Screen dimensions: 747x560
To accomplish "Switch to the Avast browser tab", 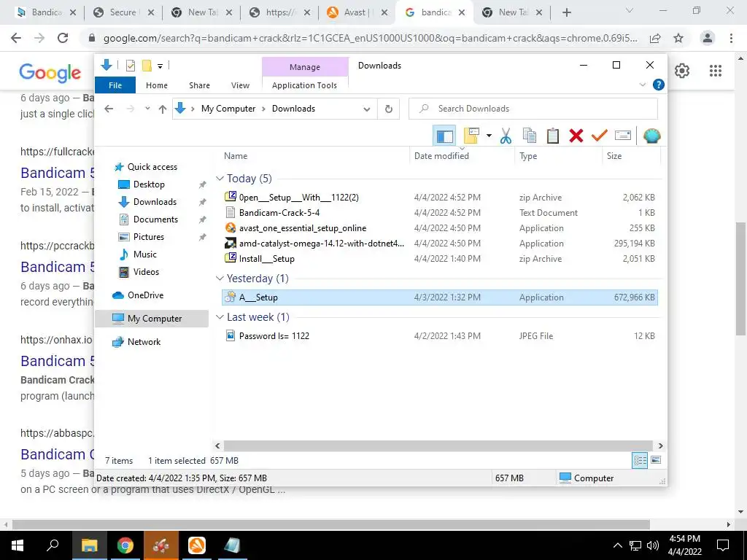I will click(356, 12).
